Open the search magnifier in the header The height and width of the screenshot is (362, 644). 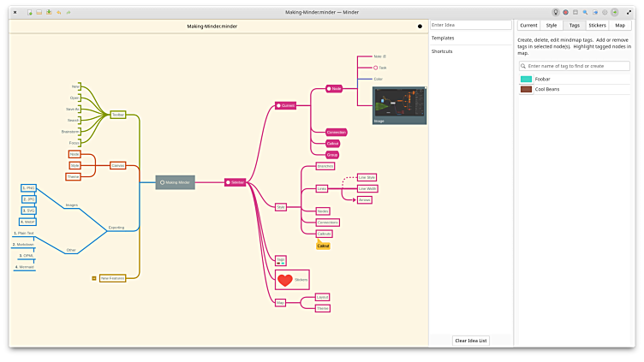click(586, 13)
